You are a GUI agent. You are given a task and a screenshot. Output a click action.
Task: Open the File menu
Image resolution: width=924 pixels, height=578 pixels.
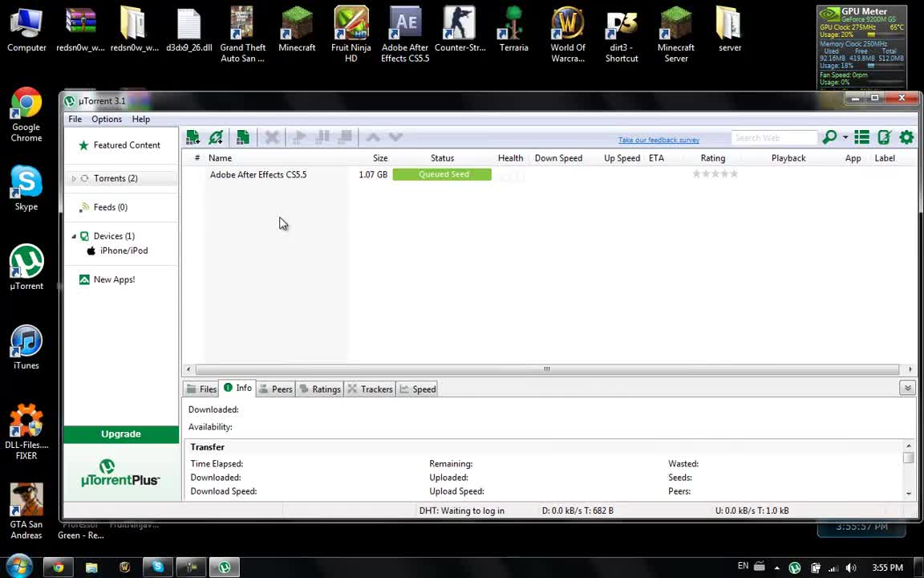pyautogui.click(x=75, y=119)
